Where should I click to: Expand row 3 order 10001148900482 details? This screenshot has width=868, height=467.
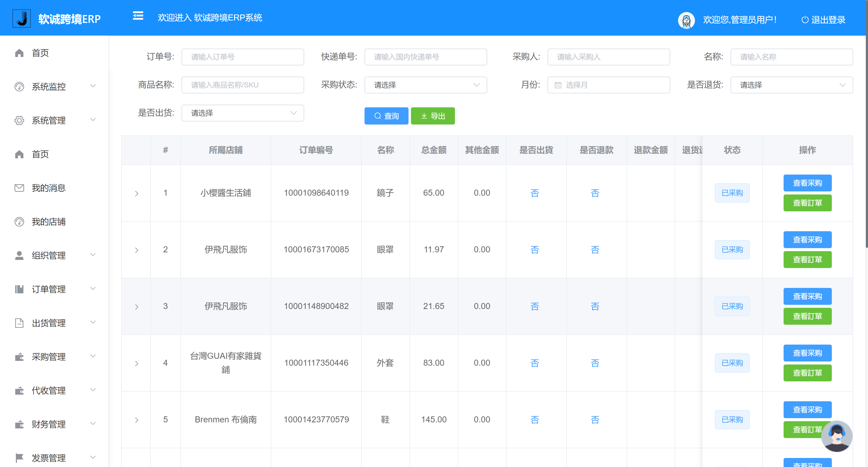point(137,306)
